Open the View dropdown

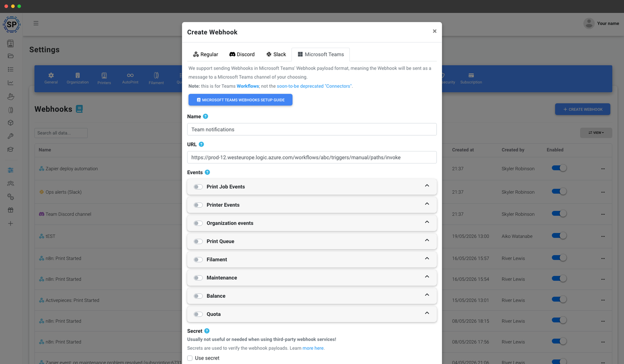pyautogui.click(x=596, y=133)
